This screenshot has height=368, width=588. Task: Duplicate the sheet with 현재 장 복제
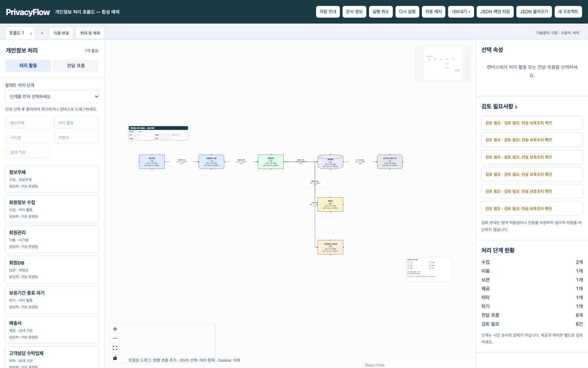(90, 33)
